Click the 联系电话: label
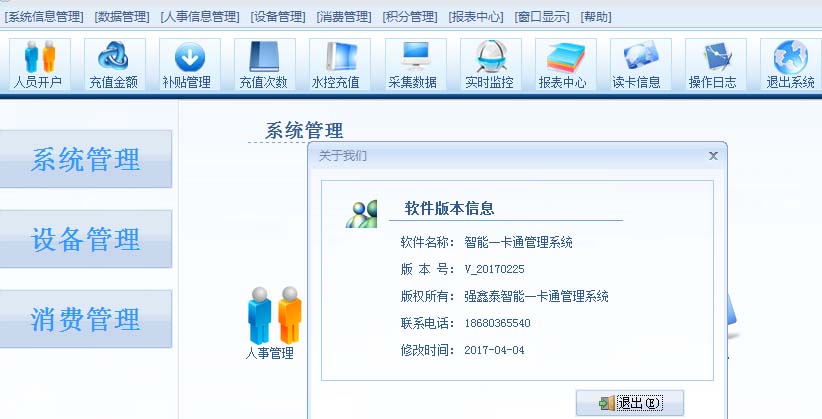Screen dimensions: 822x419 [x=427, y=323]
